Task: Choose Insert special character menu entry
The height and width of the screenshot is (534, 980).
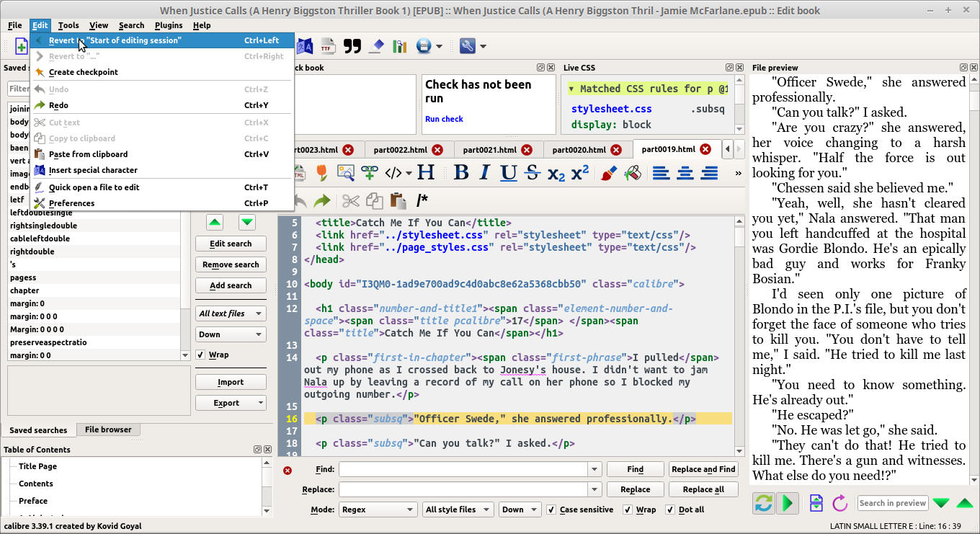Action: click(x=162, y=170)
